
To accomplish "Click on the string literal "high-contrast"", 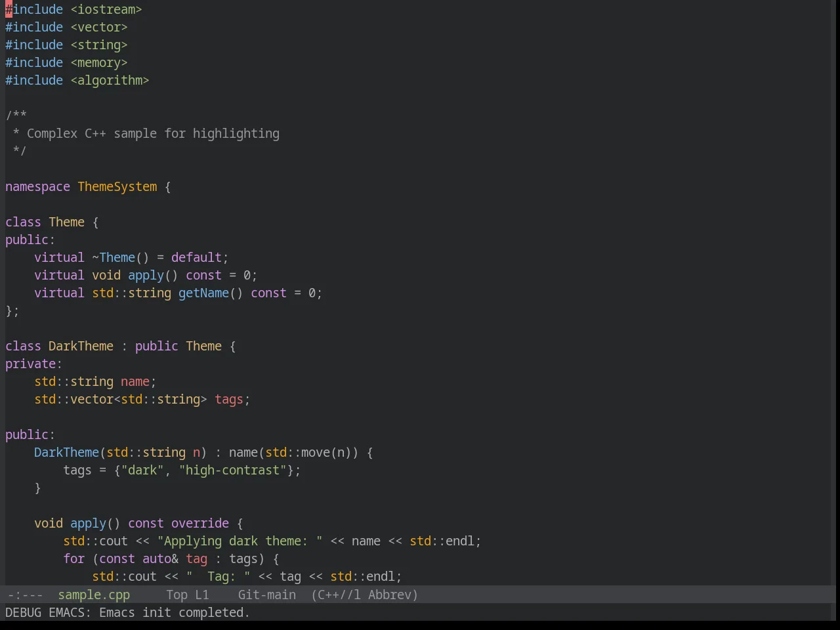I will pos(233,470).
